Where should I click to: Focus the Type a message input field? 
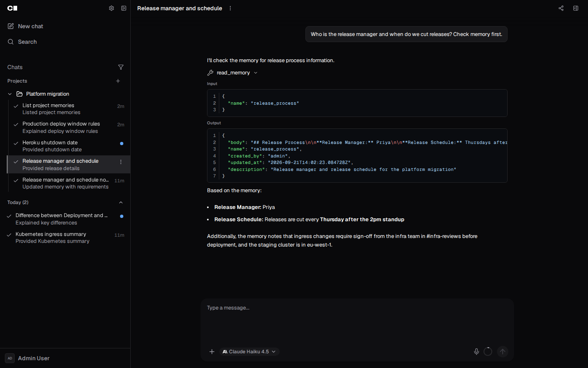[x=357, y=319]
